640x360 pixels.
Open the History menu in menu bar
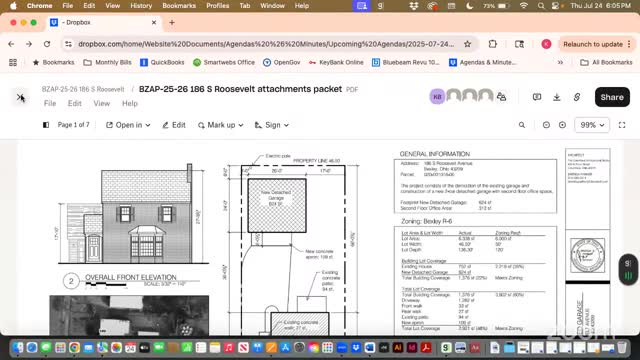click(141, 6)
